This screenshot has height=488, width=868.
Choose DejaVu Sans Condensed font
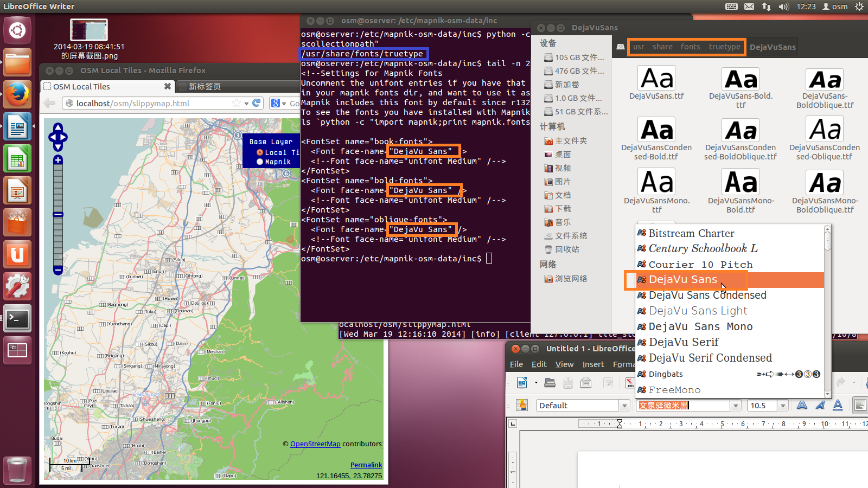coord(730,296)
